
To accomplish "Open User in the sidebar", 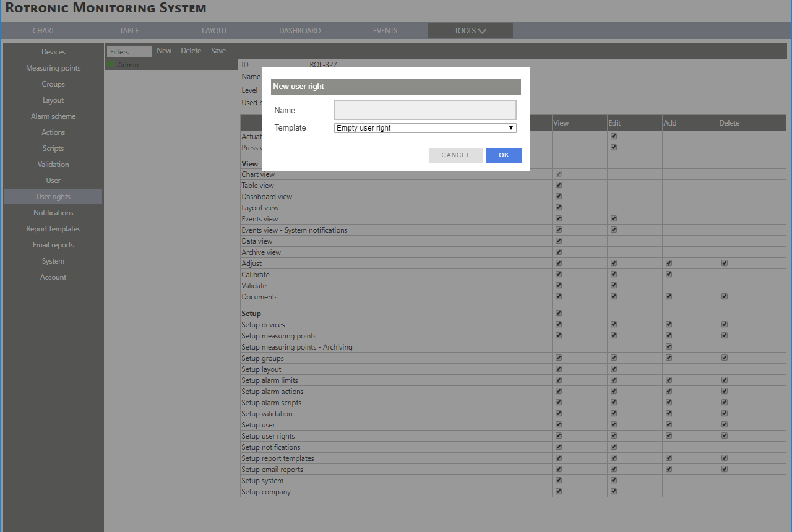I will point(53,181).
